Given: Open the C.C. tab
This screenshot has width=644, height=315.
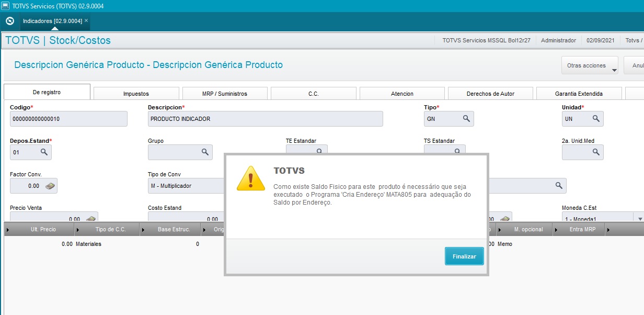Looking at the screenshot, I should point(314,94).
